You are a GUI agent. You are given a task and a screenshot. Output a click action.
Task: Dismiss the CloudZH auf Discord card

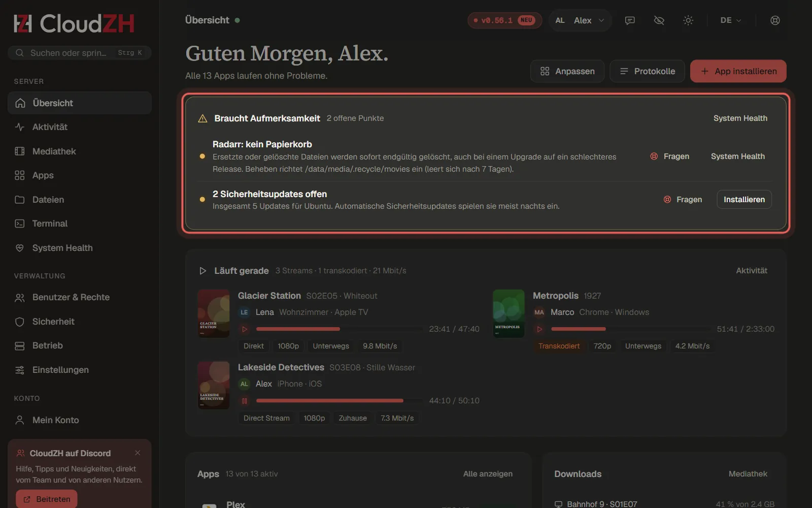pyautogui.click(x=138, y=453)
